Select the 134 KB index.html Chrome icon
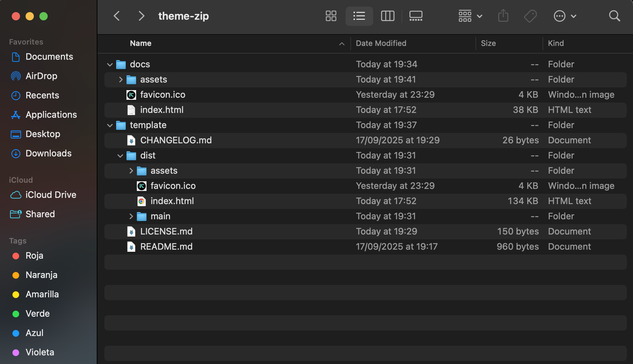Viewport: 633px width, 364px height. tap(141, 201)
